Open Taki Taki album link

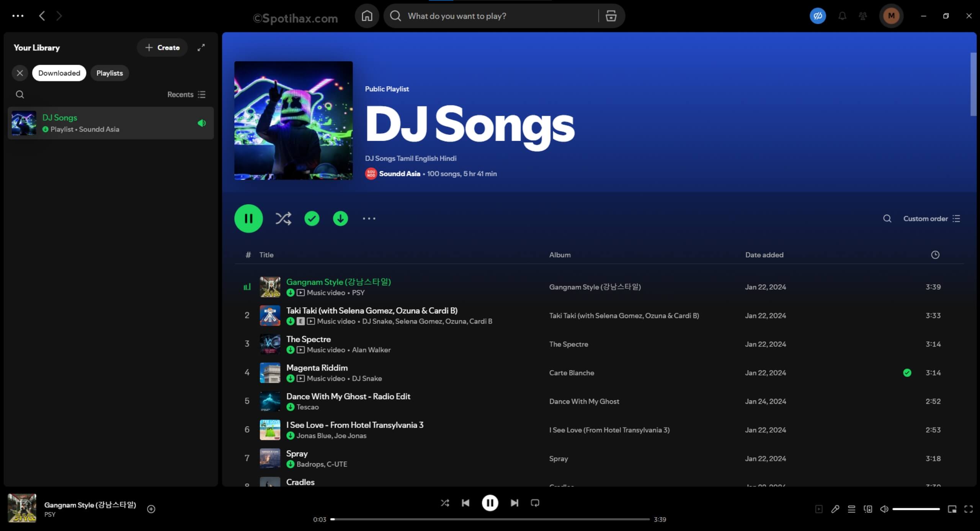click(624, 316)
